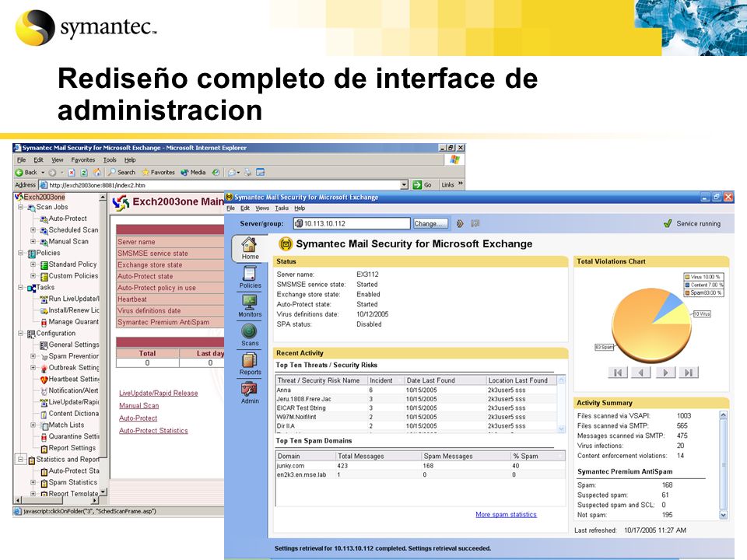Jump to first chart with skip-back button

[618, 373]
